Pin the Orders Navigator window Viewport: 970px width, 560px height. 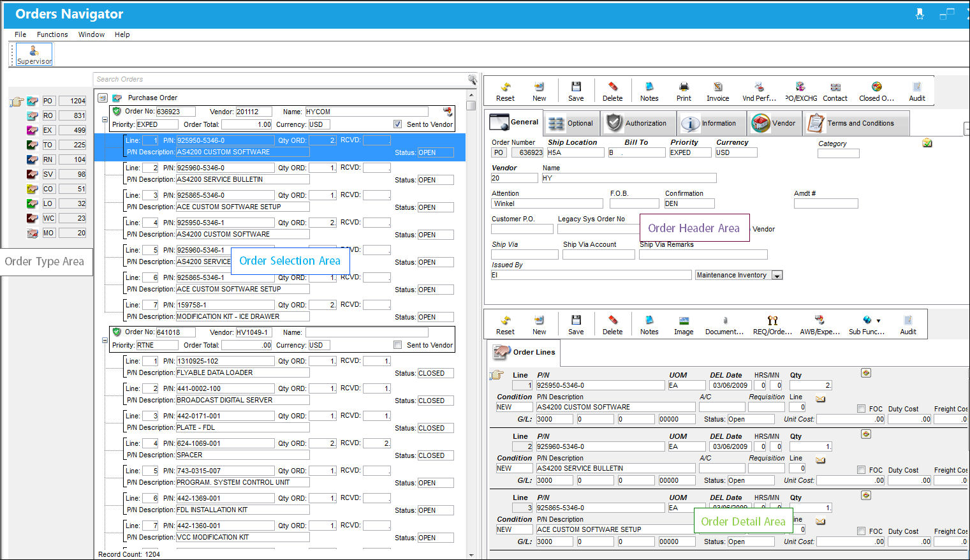(920, 13)
